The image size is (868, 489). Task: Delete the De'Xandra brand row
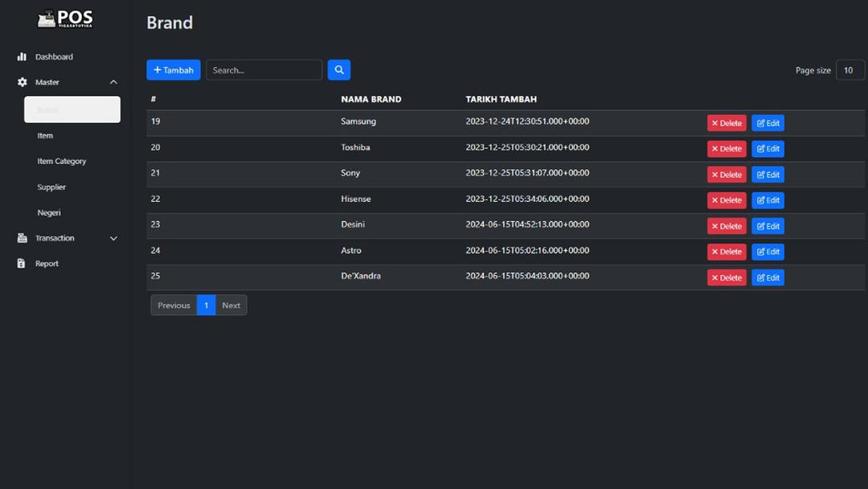[x=726, y=277]
